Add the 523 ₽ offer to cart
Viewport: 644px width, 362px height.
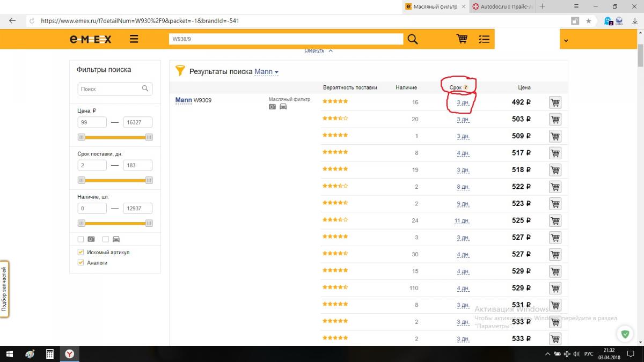point(555,204)
